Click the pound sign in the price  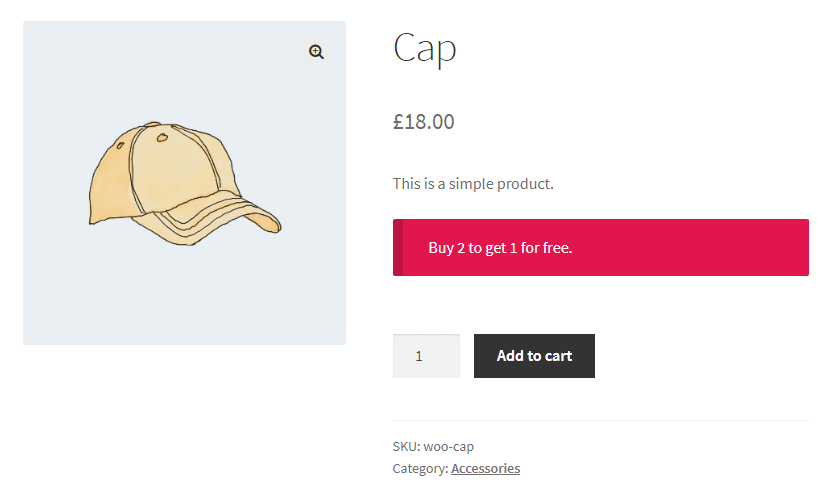(398, 122)
